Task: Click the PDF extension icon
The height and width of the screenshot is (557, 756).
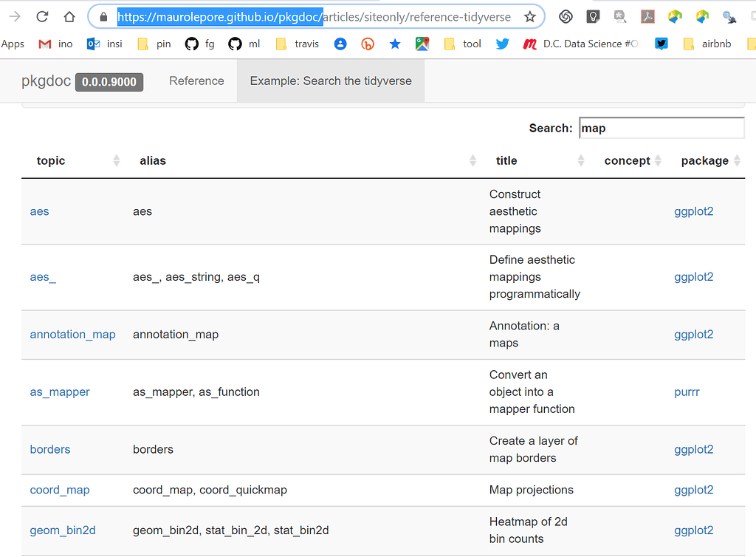Action: (x=647, y=17)
